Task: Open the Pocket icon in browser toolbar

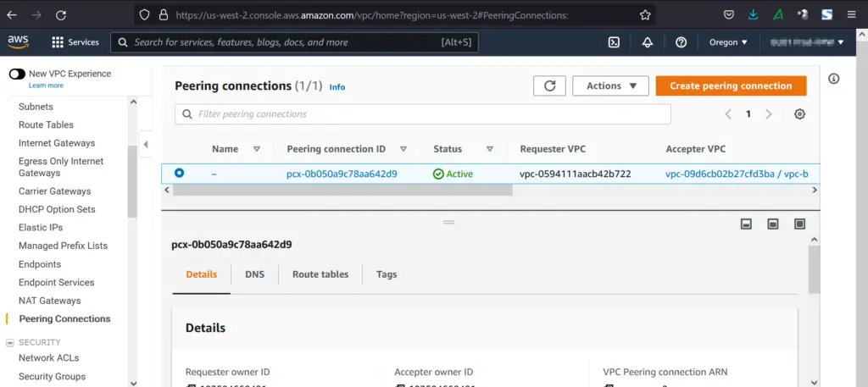Action: (x=729, y=15)
